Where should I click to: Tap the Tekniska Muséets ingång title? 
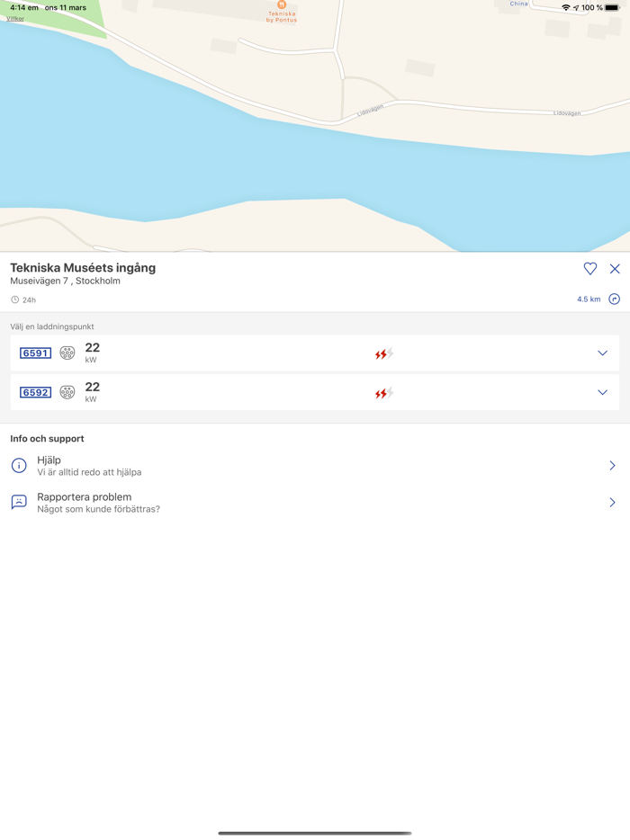[83, 267]
